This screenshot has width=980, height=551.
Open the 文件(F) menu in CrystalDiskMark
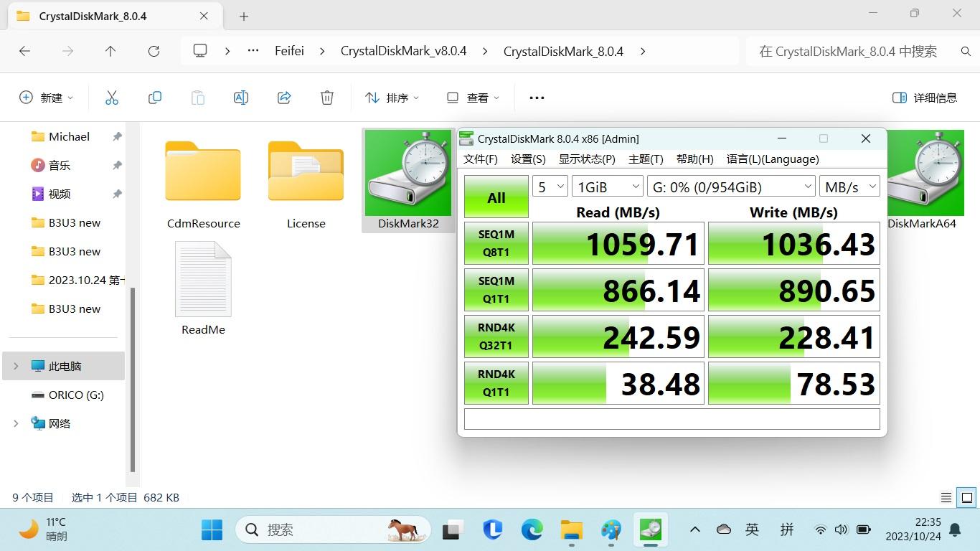pyautogui.click(x=481, y=159)
